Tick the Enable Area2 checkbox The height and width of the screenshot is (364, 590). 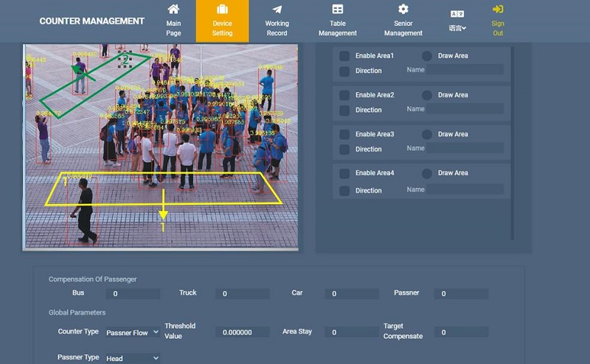pyautogui.click(x=344, y=95)
